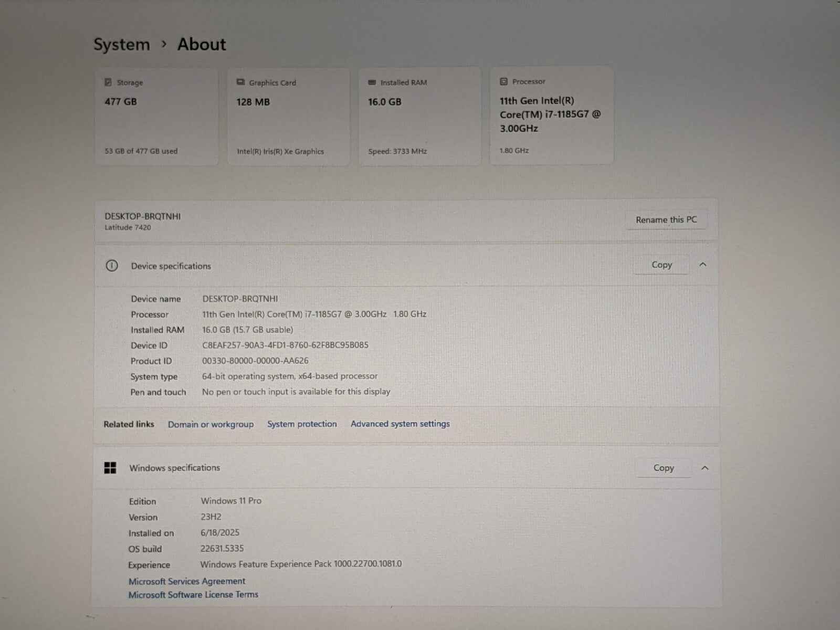840x630 pixels.
Task: Click the Windows logo icon
Action: [110, 468]
